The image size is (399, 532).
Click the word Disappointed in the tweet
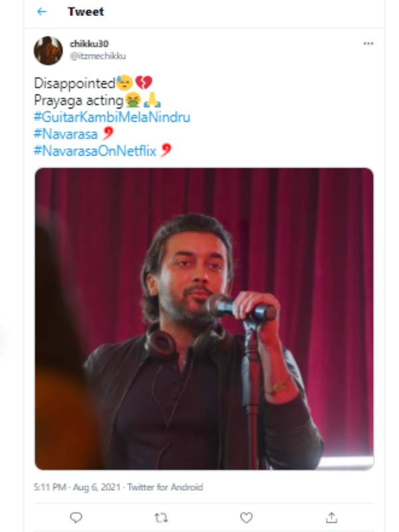coord(74,83)
